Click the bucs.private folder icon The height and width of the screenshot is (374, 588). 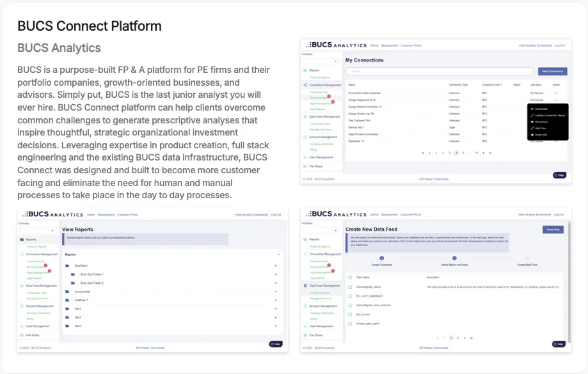point(67,292)
